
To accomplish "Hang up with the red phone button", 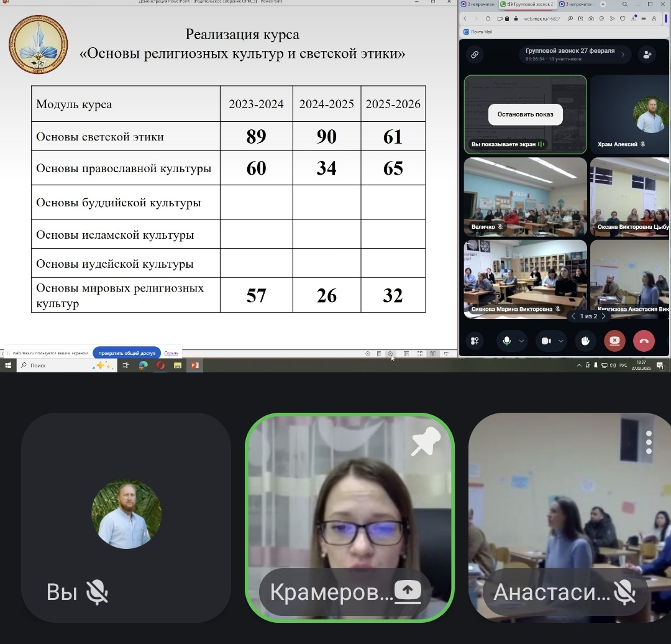I will tap(644, 341).
